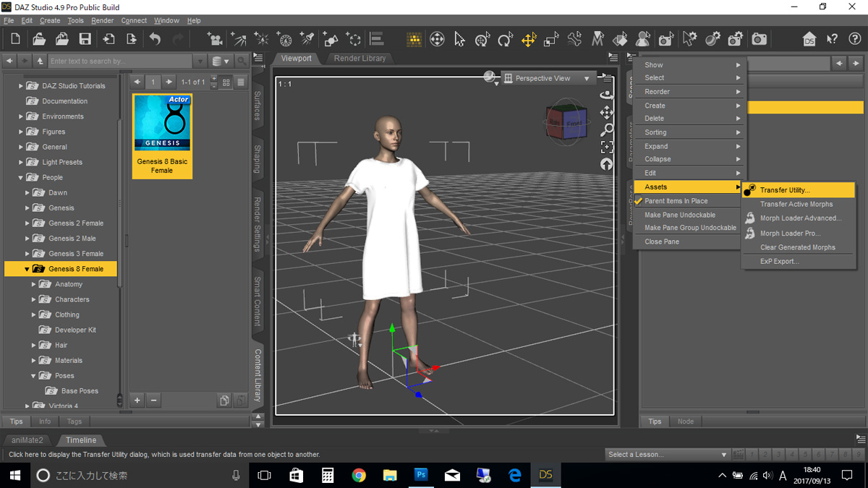
Task: Open Photoshop from the taskbar
Action: [421, 475]
